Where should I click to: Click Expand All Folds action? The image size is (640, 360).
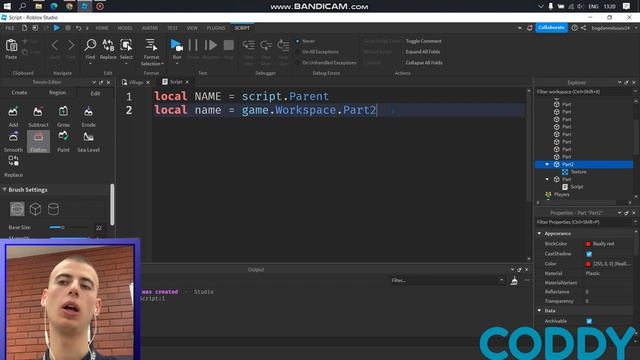click(423, 52)
